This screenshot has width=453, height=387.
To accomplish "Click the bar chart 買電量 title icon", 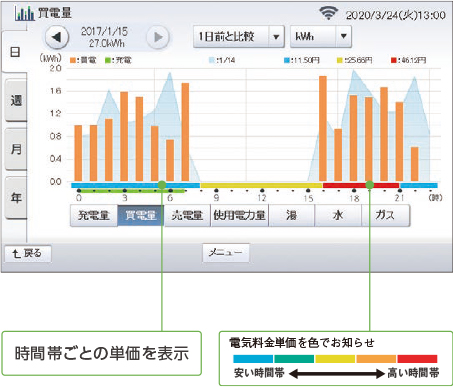I will click(24, 13).
